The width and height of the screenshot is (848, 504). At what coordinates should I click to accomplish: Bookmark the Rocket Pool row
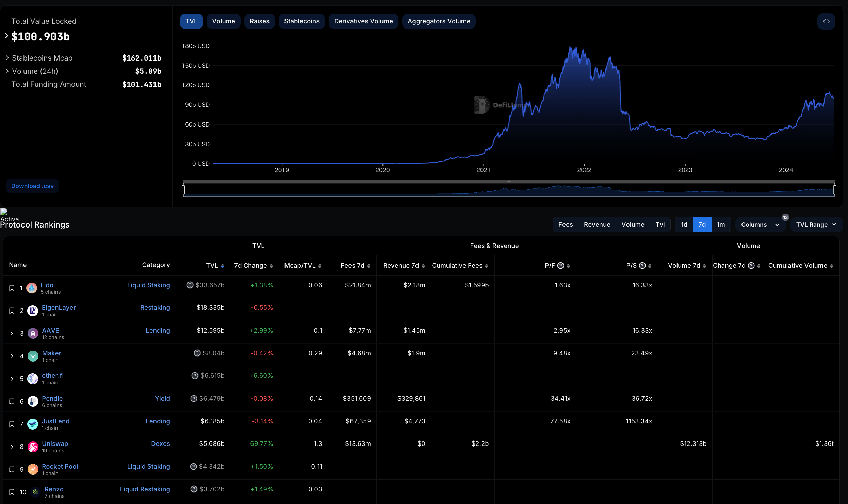(x=12, y=469)
